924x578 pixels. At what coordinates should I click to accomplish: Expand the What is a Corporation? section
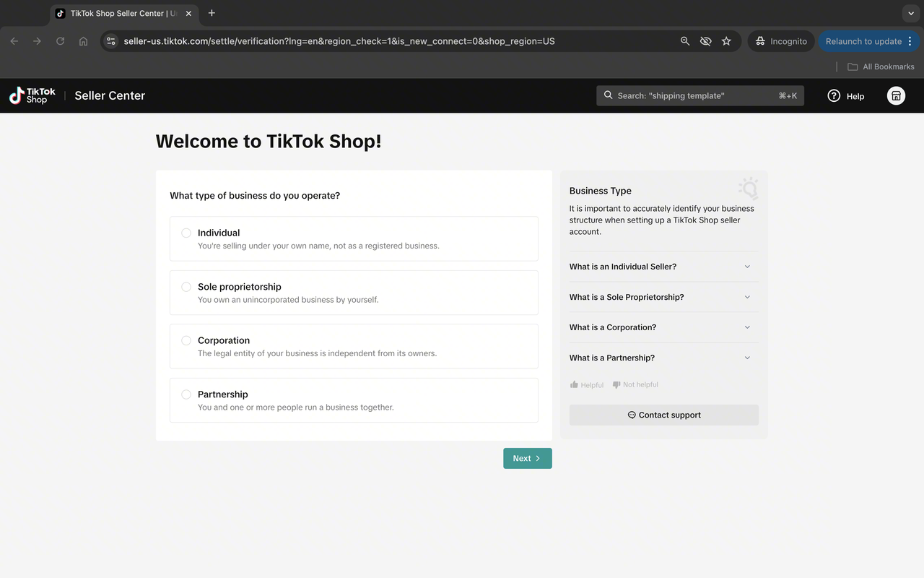(664, 327)
